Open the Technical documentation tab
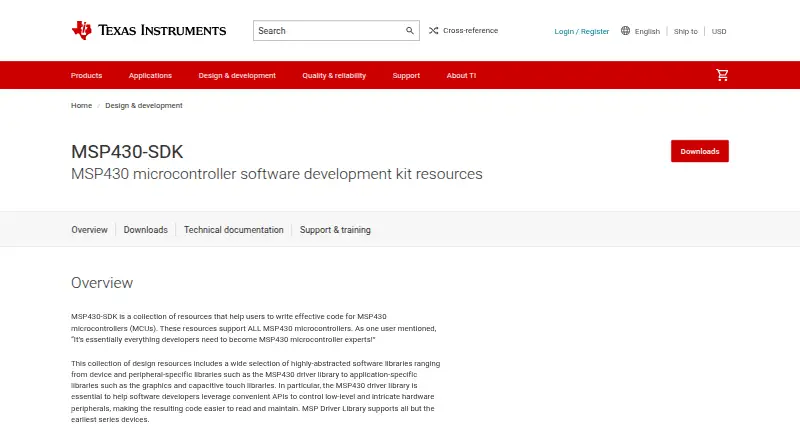This screenshot has height=440, width=800. [x=234, y=230]
